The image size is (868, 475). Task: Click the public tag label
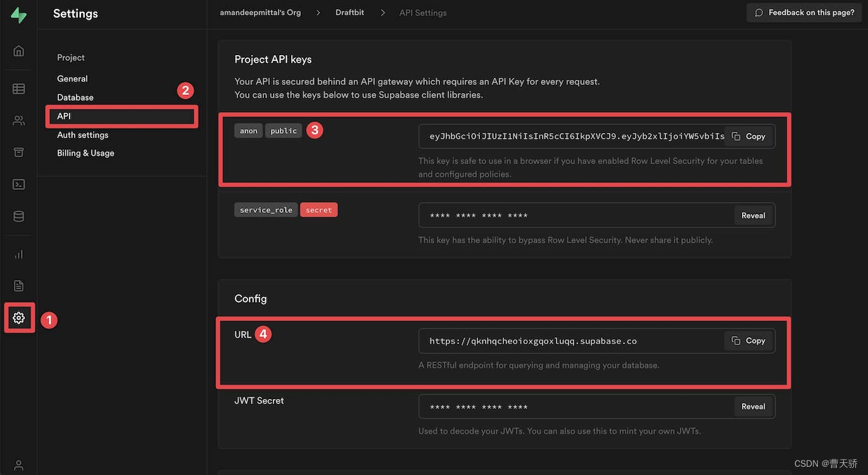click(284, 130)
